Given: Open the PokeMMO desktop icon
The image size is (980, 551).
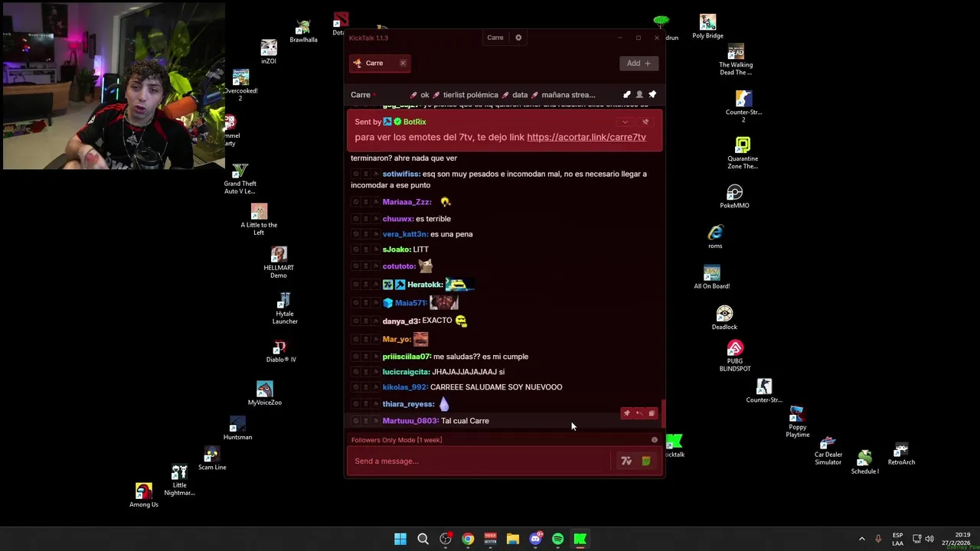Looking at the screenshot, I should [x=734, y=196].
